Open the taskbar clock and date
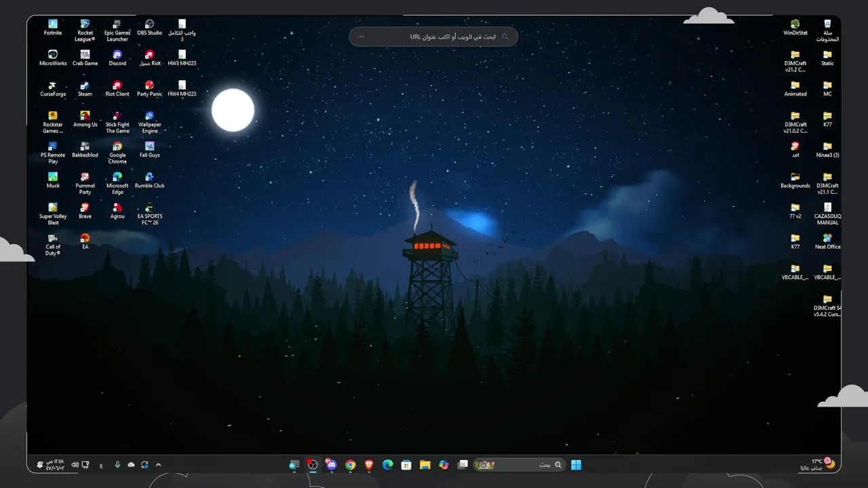 [x=54, y=465]
